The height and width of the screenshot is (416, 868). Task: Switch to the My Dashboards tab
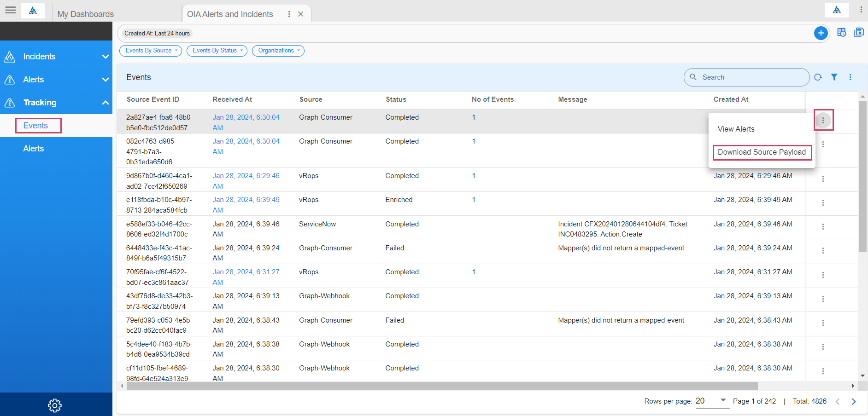click(86, 14)
